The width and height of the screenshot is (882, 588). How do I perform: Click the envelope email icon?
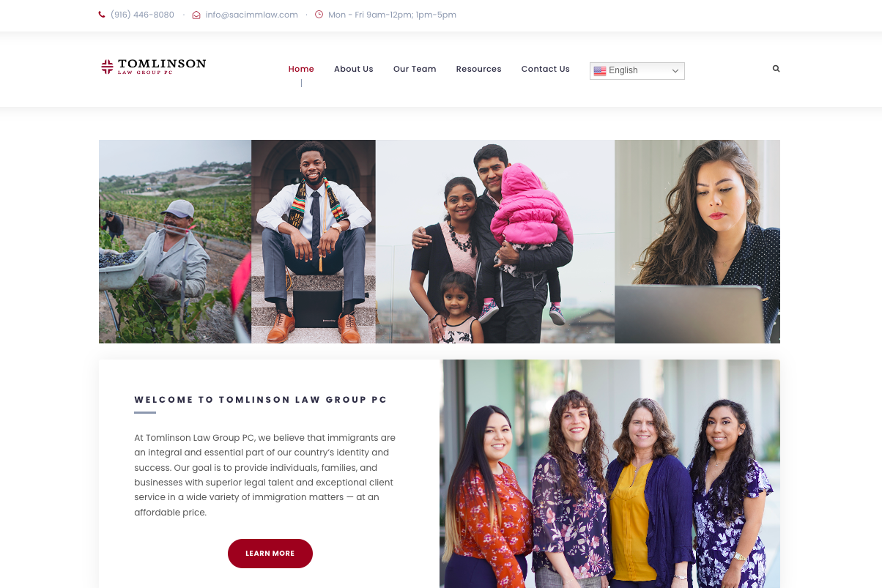[196, 15]
